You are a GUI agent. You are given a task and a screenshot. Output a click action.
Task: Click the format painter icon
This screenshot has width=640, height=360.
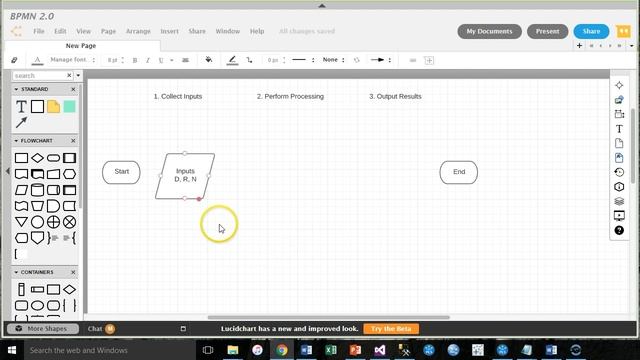[x=14, y=60]
